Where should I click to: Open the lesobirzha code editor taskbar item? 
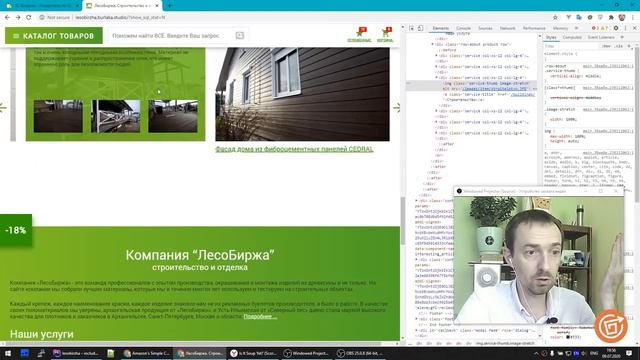(x=76, y=353)
